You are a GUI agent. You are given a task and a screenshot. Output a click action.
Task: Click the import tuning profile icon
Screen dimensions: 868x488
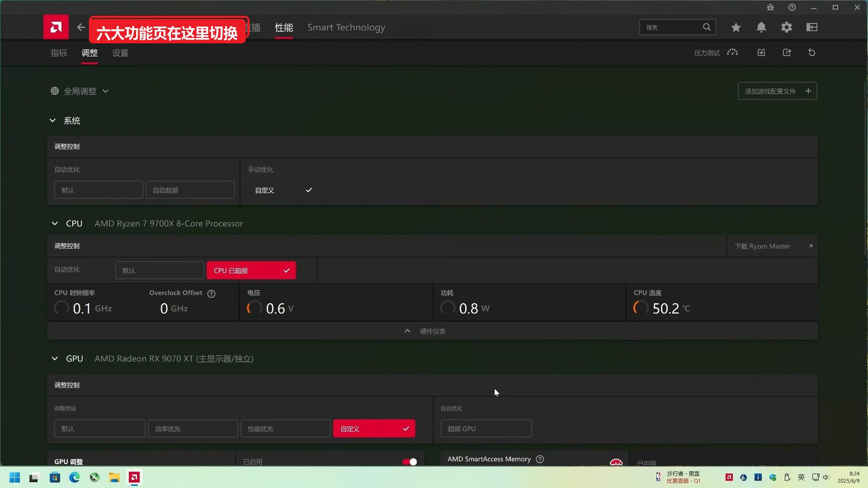(761, 53)
